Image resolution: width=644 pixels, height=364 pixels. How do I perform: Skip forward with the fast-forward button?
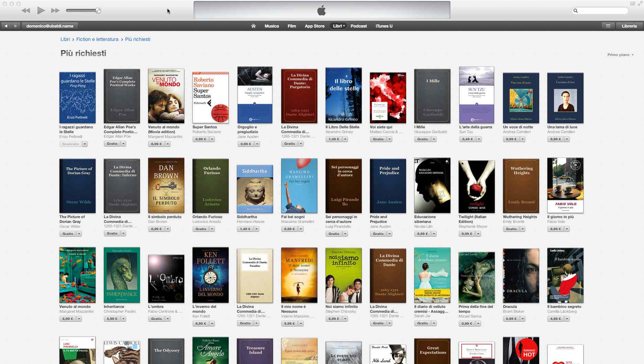point(55,11)
